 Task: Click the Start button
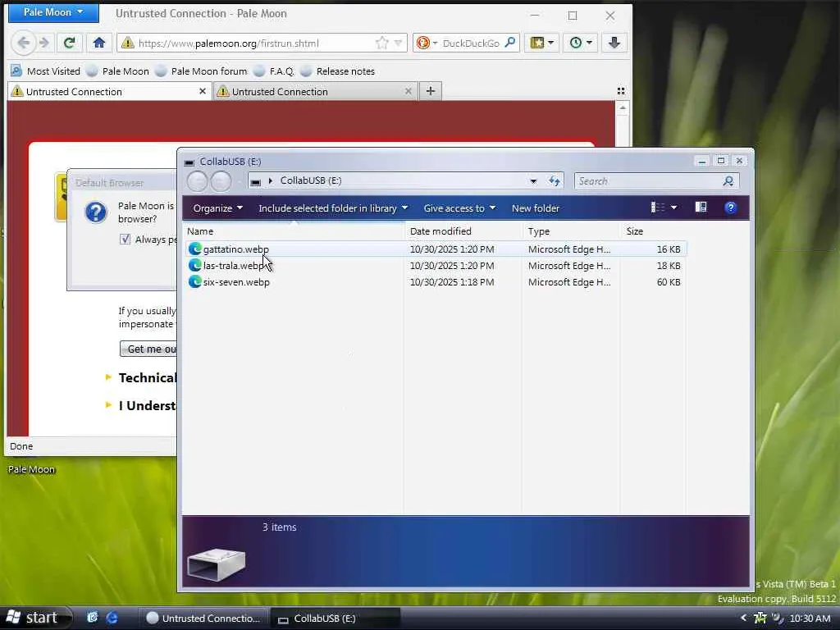pos(35,618)
